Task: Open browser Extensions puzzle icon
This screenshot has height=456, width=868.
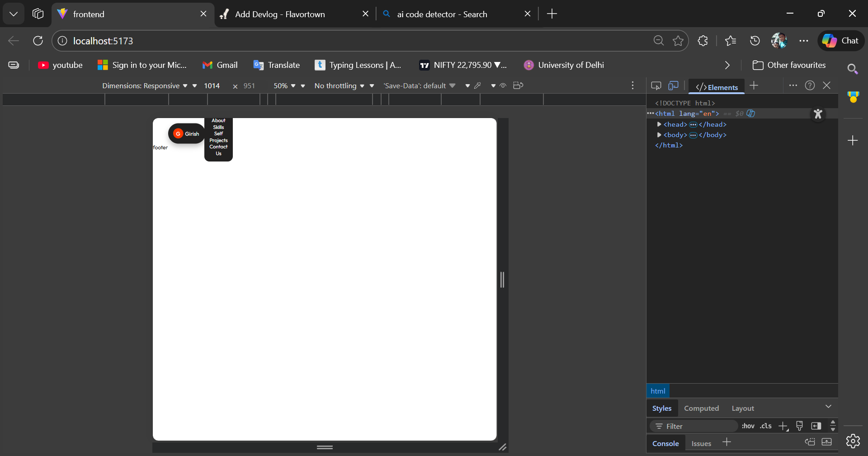Action: coord(703,41)
